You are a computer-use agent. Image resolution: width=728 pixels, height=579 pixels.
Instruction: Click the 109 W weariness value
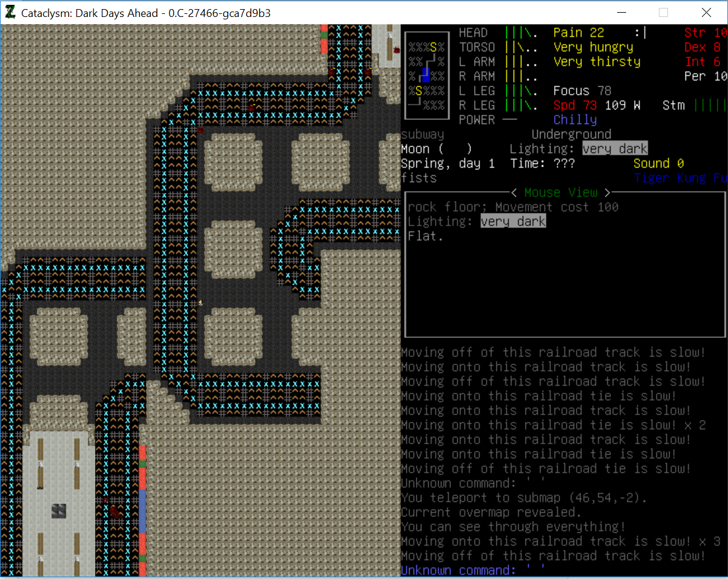click(623, 105)
